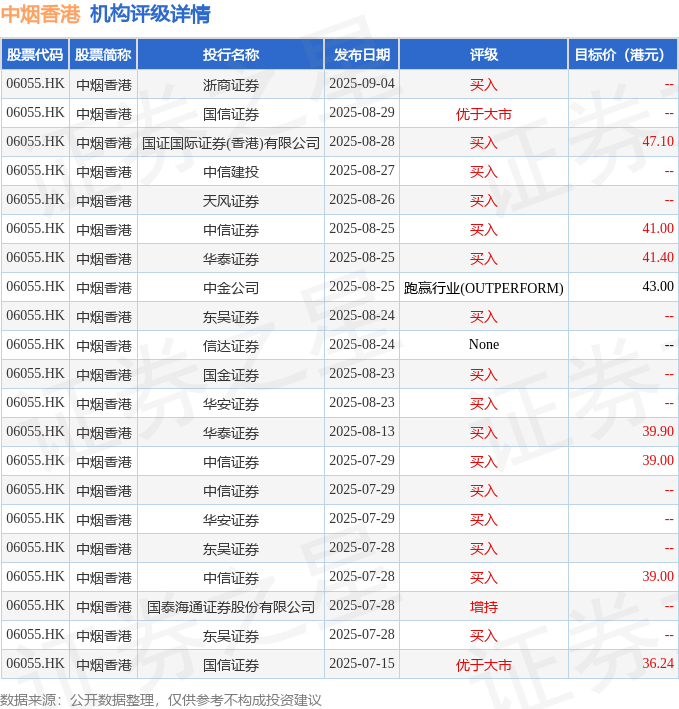Click the date 2025-08-28
The height and width of the screenshot is (709, 679).
pos(362,142)
